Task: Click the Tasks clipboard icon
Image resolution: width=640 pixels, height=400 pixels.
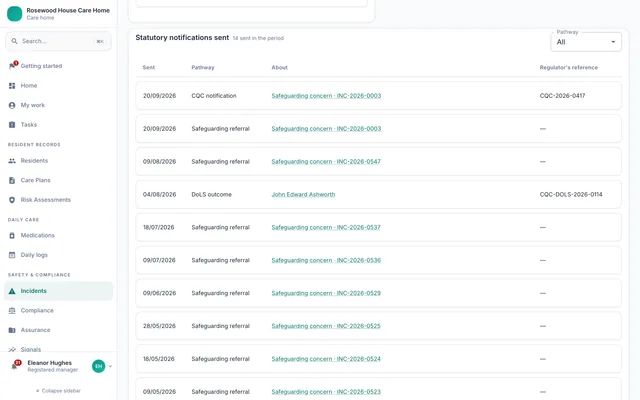Action: pyautogui.click(x=12, y=124)
